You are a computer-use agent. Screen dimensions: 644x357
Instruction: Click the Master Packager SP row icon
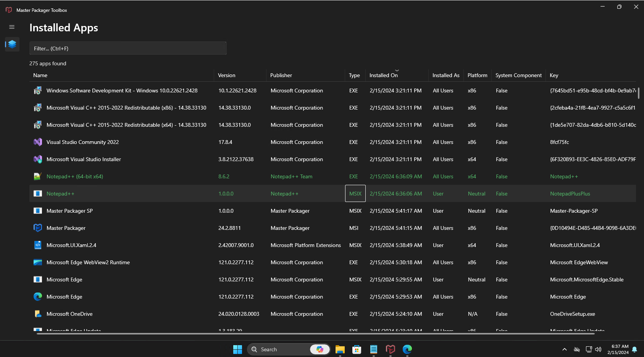[x=38, y=211]
